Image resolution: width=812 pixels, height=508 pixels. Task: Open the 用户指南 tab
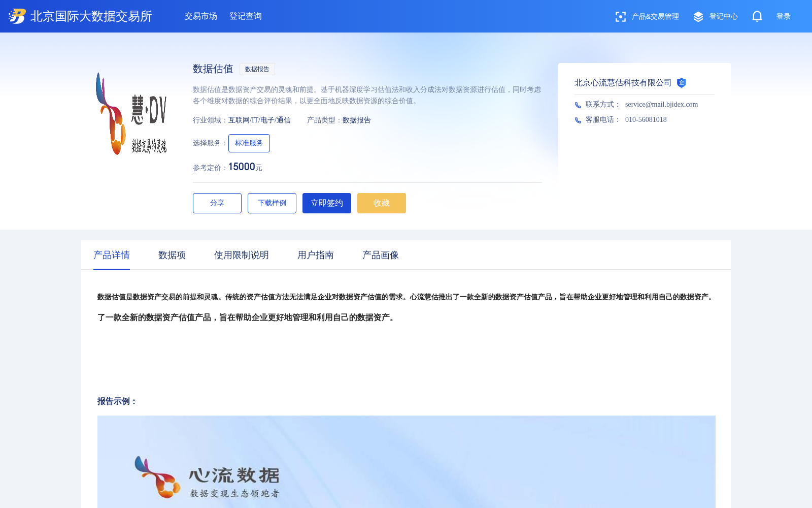pyautogui.click(x=316, y=255)
